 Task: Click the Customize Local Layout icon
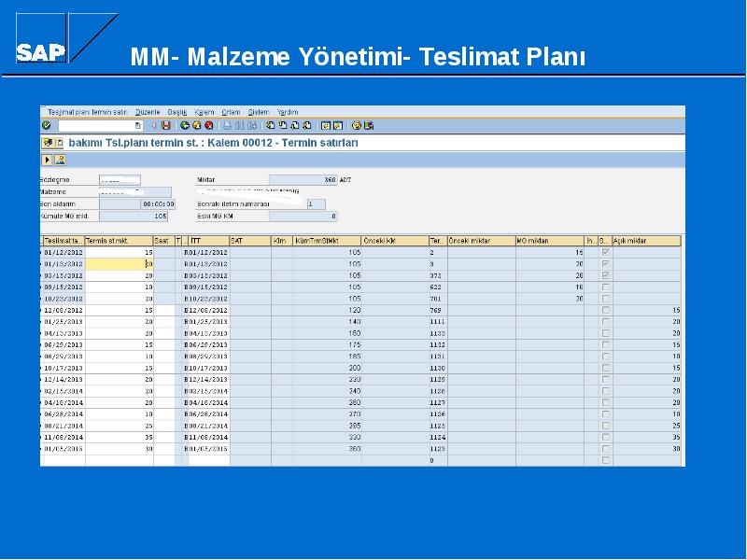click(x=369, y=126)
